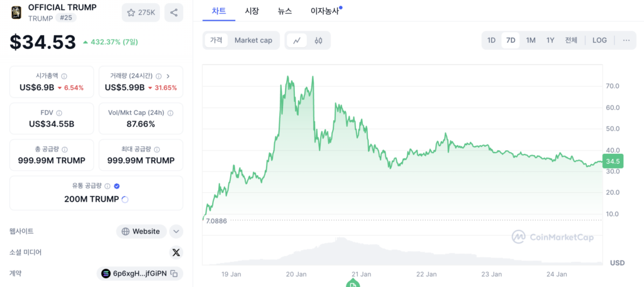This screenshot has width=644, height=287.
Task: Open the X social media link
Action: (x=176, y=252)
